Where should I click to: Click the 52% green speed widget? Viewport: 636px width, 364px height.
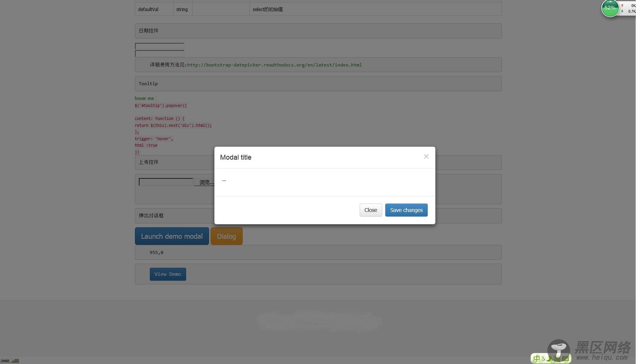click(x=610, y=8)
